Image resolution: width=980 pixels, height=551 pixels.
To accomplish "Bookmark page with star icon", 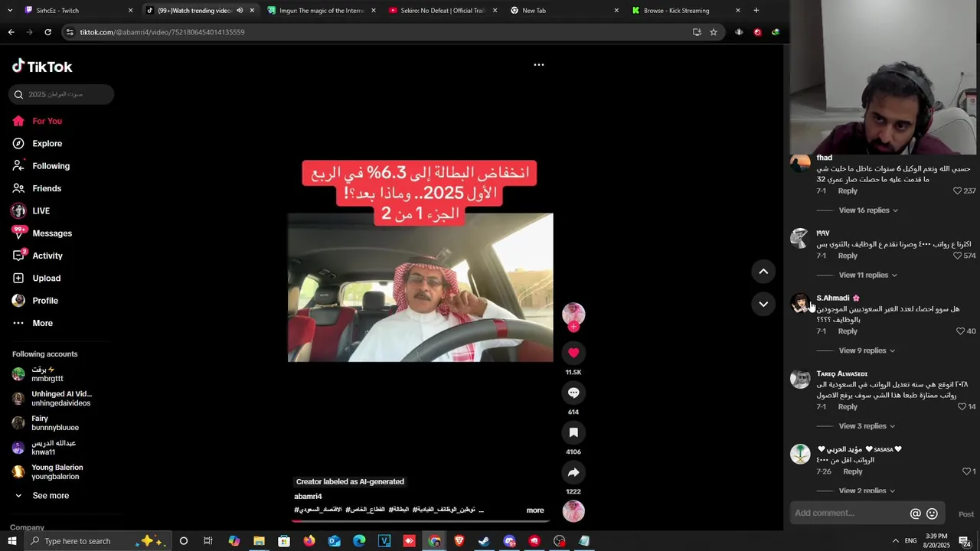I will point(714,32).
